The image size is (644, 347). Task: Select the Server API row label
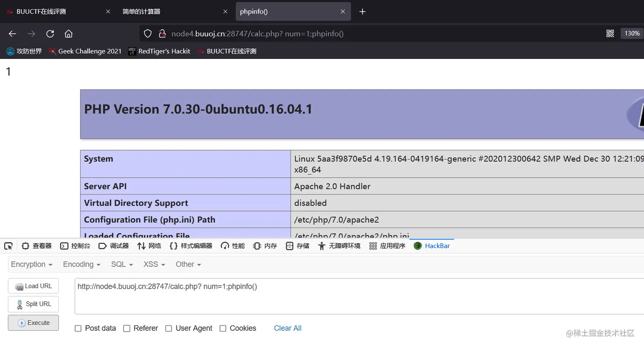pos(105,186)
